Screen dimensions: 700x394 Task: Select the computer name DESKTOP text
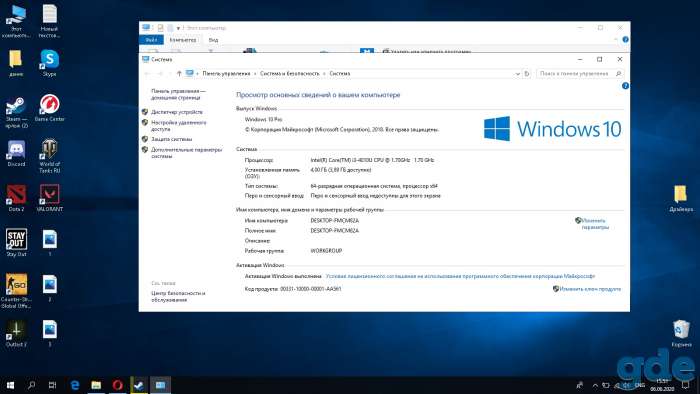(334, 220)
